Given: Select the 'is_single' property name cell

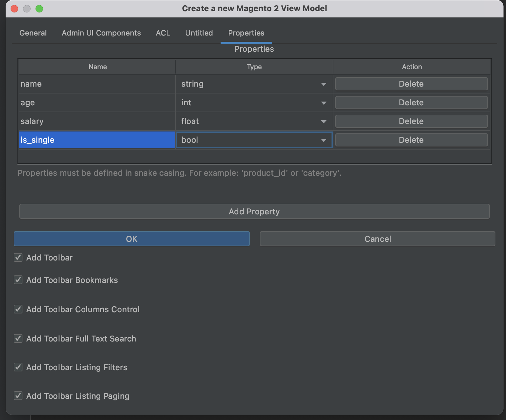Looking at the screenshot, I should click(x=97, y=140).
